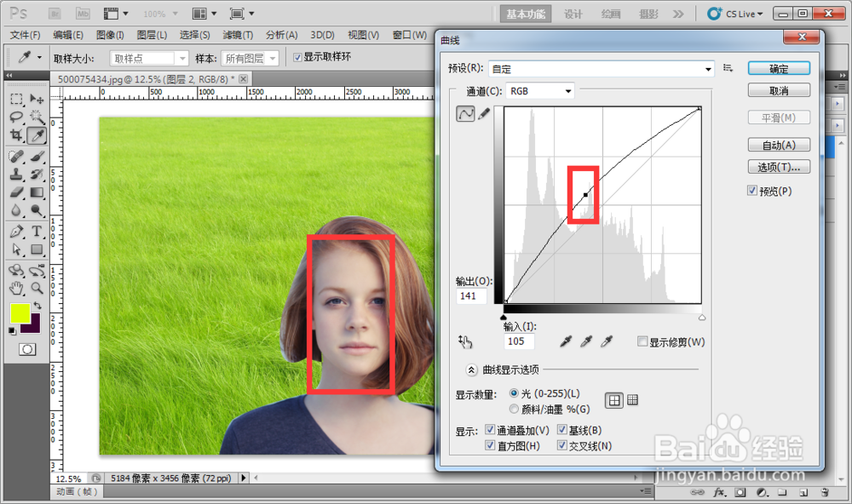
Task: Select the Path Selection tool
Action: click(x=16, y=249)
